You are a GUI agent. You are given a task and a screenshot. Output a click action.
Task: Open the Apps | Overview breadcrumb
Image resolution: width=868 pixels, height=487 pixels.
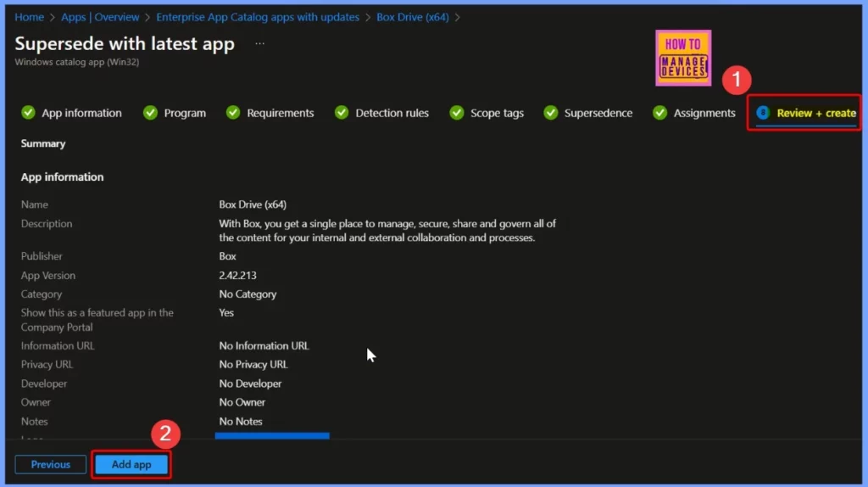100,17
